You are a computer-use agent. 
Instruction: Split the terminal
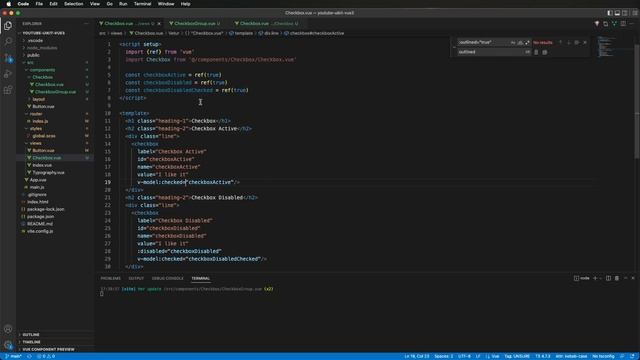pyautogui.click(x=608, y=278)
